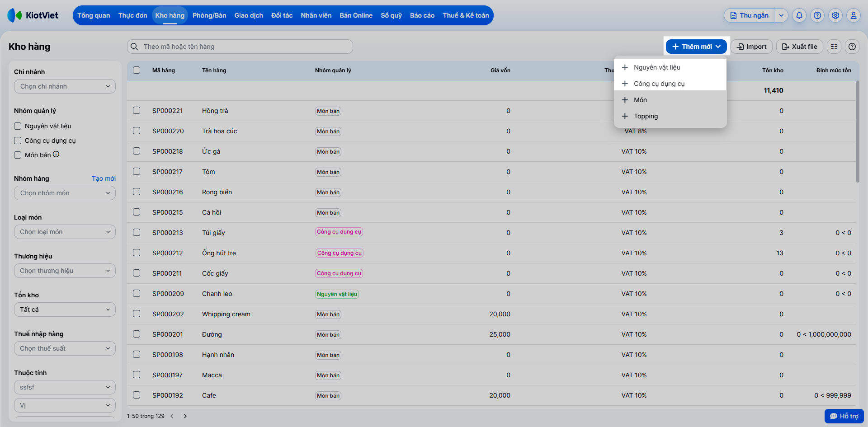Click the Import button
Screen dimensions: 868x427
(751, 47)
